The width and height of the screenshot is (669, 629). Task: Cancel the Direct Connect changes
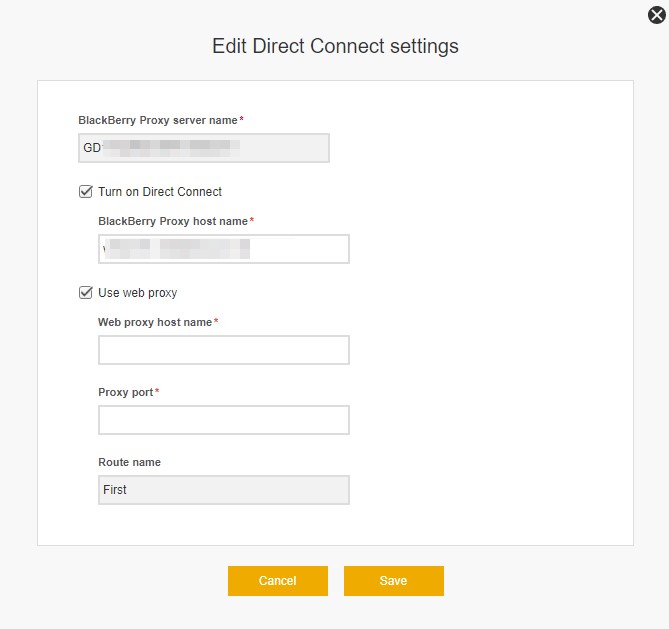click(x=278, y=581)
